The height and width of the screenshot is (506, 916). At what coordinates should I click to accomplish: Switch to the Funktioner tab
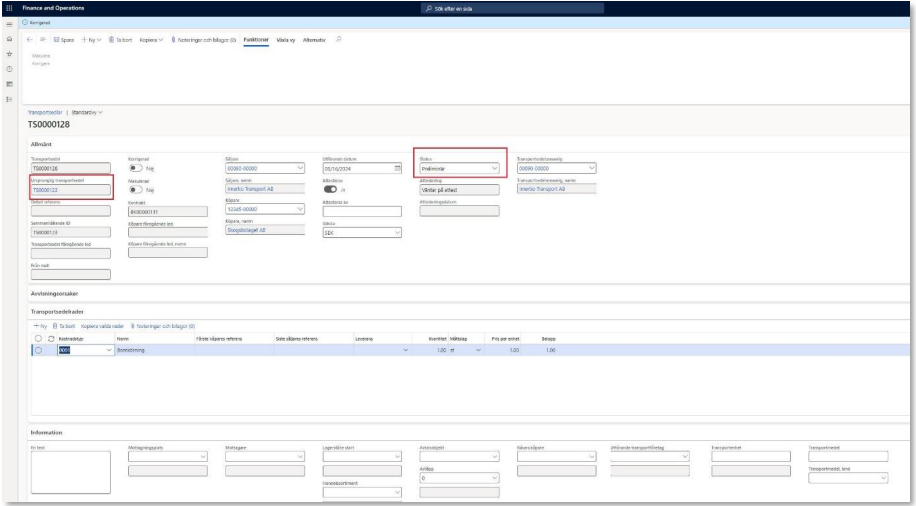(257, 38)
